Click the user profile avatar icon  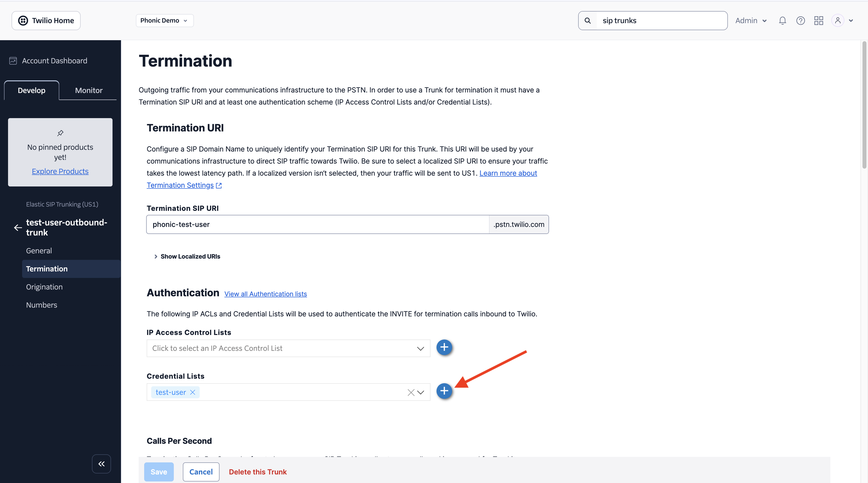(838, 21)
